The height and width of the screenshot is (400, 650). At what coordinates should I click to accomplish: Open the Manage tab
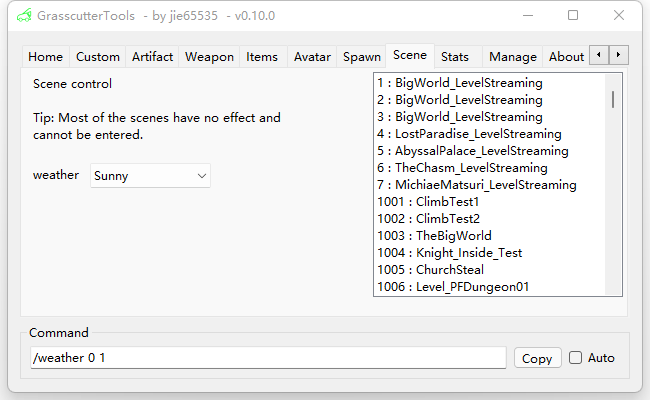[513, 57]
